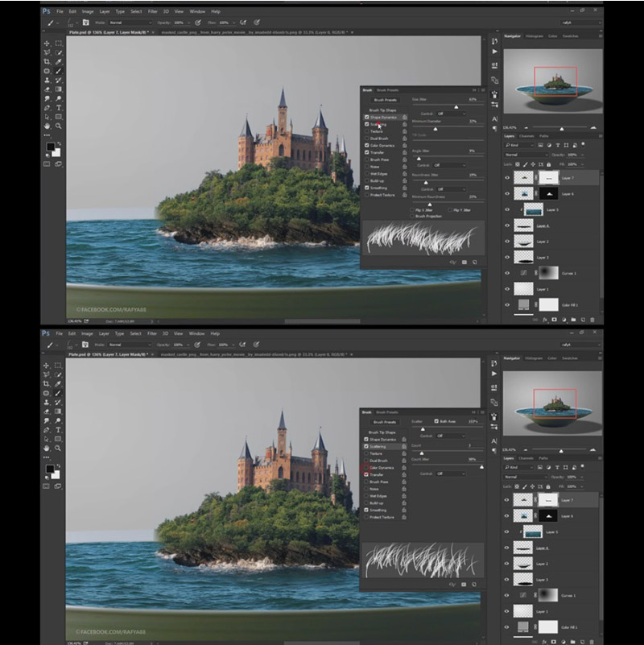Select Brush tool in upper window's toolbox

click(59, 71)
